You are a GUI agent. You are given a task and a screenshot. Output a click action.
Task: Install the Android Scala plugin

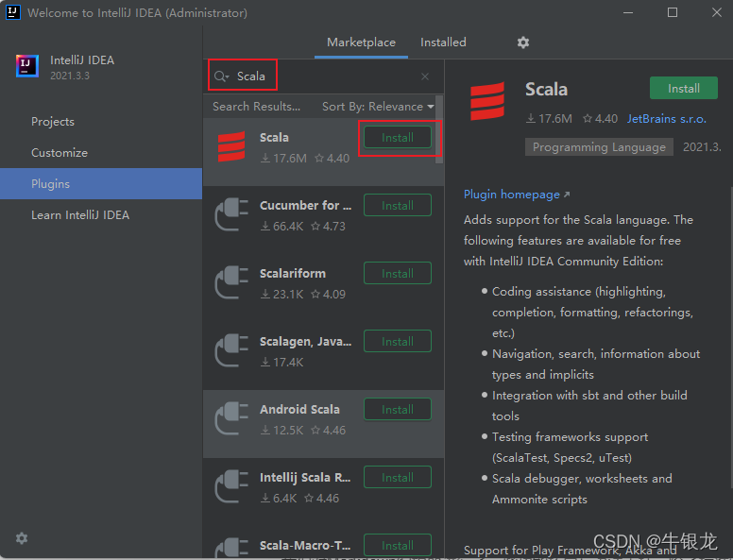pyautogui.click(x=398, y=410)
